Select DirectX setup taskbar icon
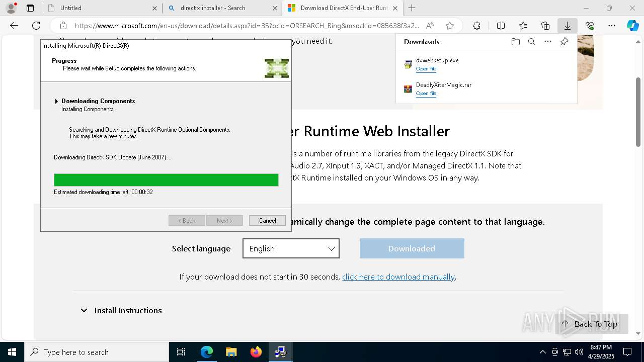This screenshot has height=362, width=644. click(x=281, y=352)
